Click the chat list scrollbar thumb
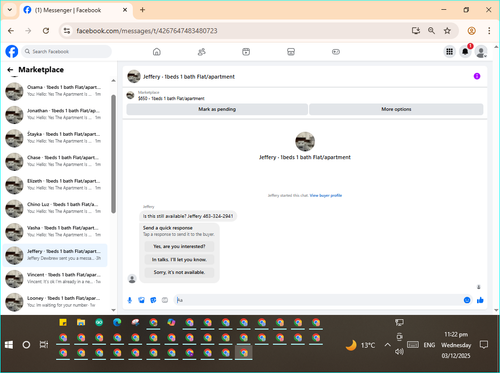The height and width of the screenshot is (373, 500). (x=113, y=154)
